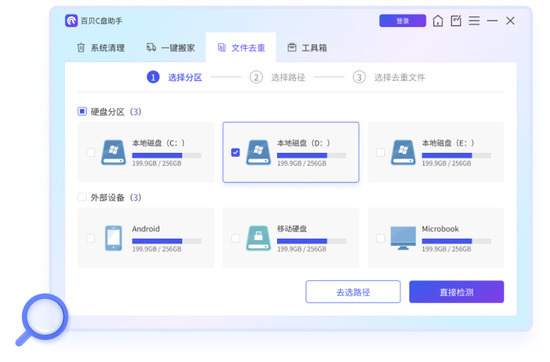The image size is (550, 362).
Task: Minimize the 百贝C盘助手 window
Action: [492, 21]
